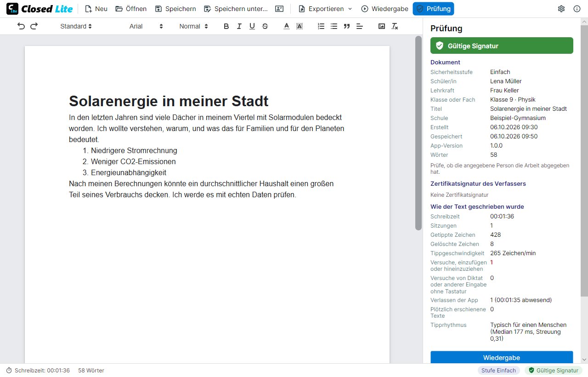Viewport: 588px width, 377px height.
Task: Open the Arial font dropdown
Action: [146, 26]
